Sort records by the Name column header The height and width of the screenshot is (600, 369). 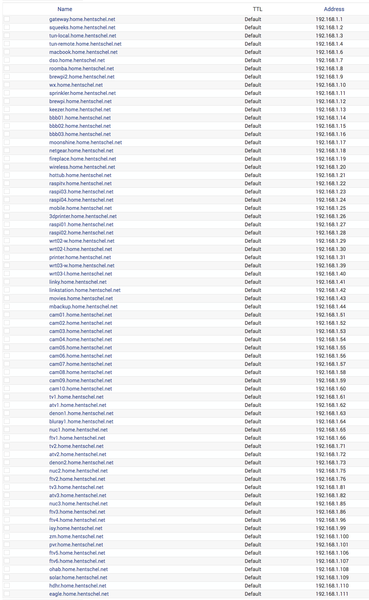click(x=65, y=9)
